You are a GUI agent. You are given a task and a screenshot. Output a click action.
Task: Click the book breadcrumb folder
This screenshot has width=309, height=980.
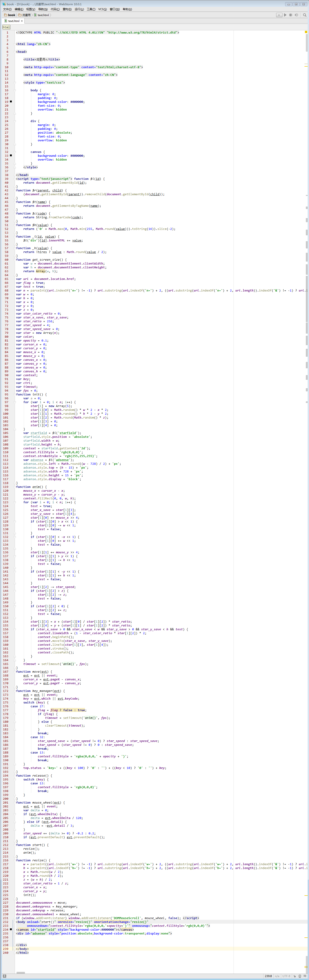coord(10,15)
